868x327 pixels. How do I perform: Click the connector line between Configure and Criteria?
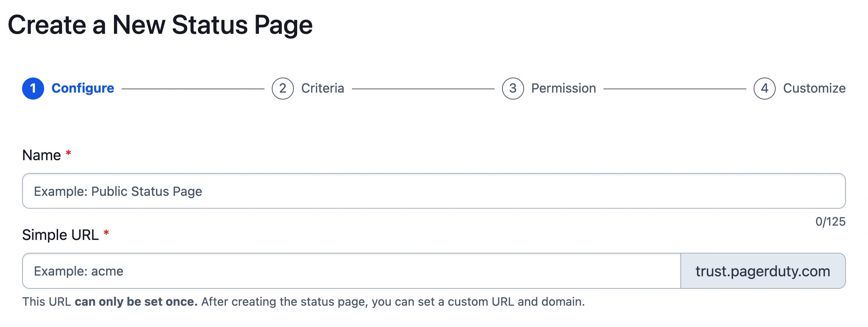[x=193, y=89]
